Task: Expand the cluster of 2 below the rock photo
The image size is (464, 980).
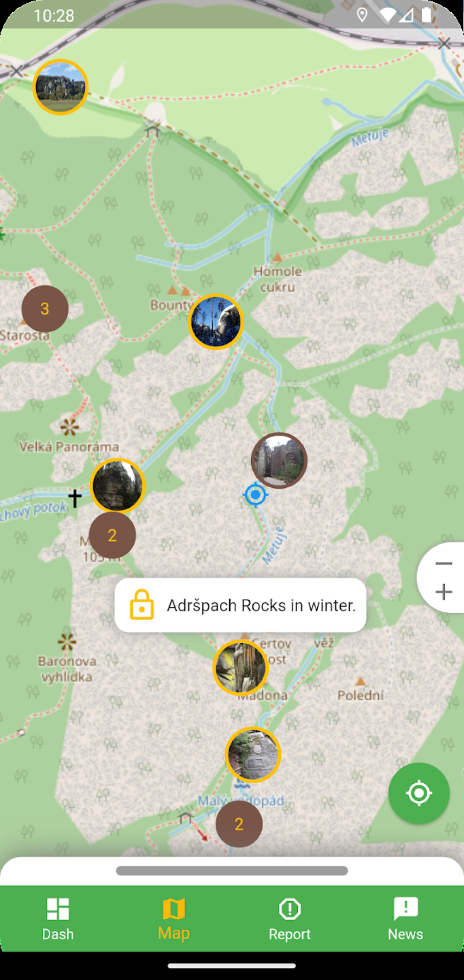Action: (112, 535)
